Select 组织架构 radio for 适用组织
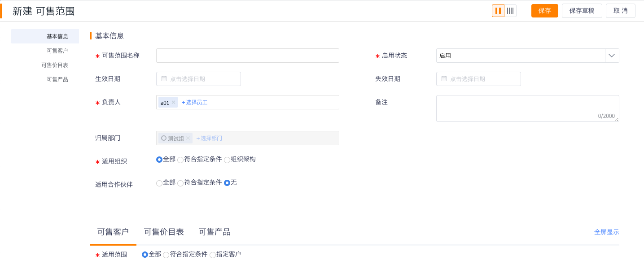The image size is (644, 264). tap(227, 160)
